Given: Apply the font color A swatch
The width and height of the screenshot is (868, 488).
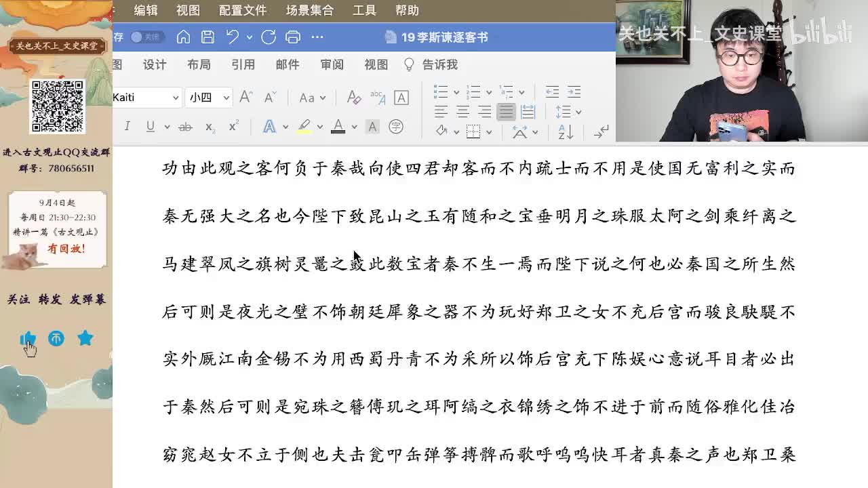Looking at the screenshot, I should [338, 126].
